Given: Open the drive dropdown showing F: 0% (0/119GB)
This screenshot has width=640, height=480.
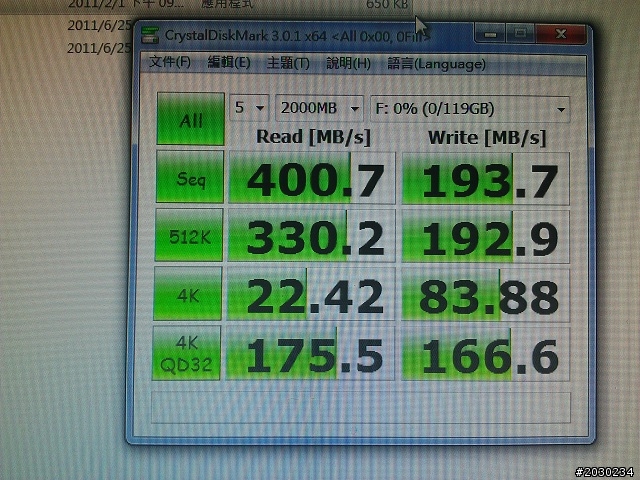Looking at the screenshot, I should pos(470,109).
